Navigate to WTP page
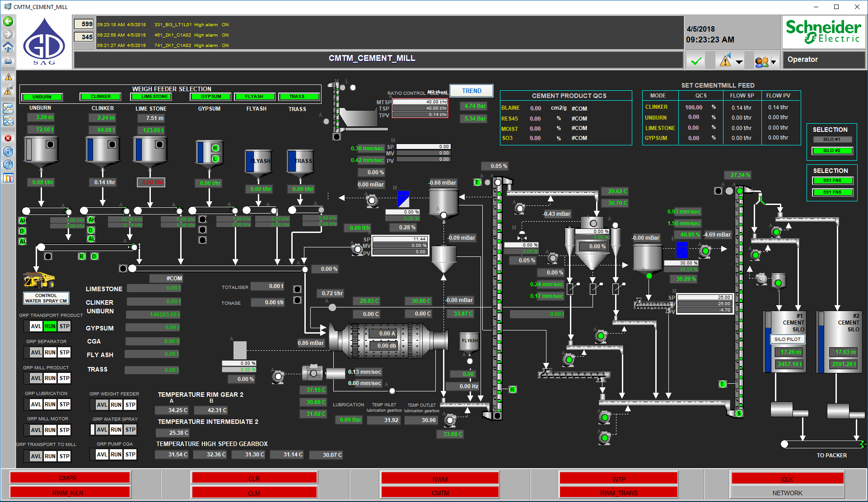Screen dimensions: 868x502 point(619,479)
